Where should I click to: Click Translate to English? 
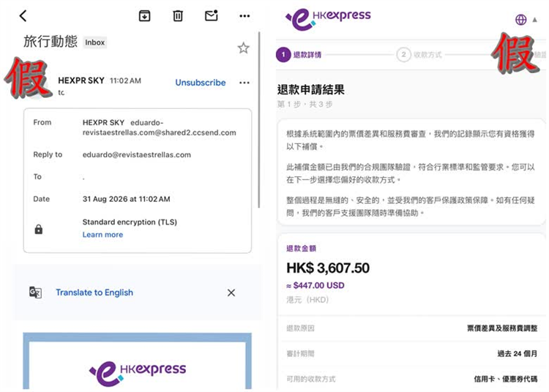tap(94, 293)
